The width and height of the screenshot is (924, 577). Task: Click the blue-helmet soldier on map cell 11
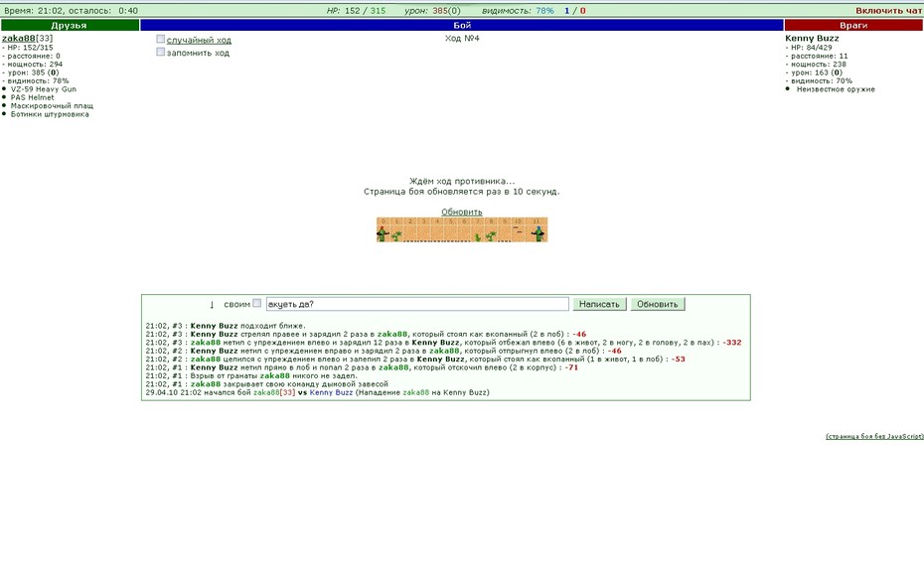pos(539,233)
